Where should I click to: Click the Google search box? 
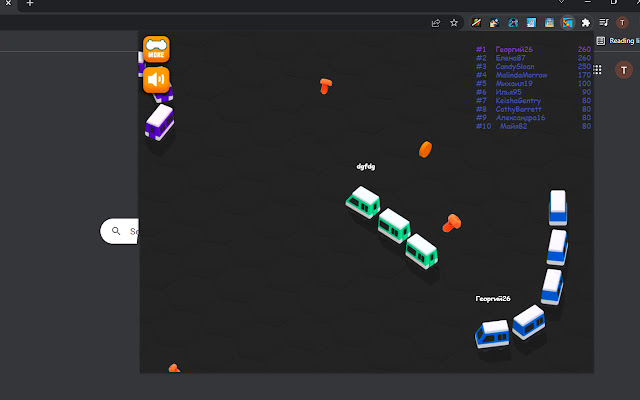[119, 231]
